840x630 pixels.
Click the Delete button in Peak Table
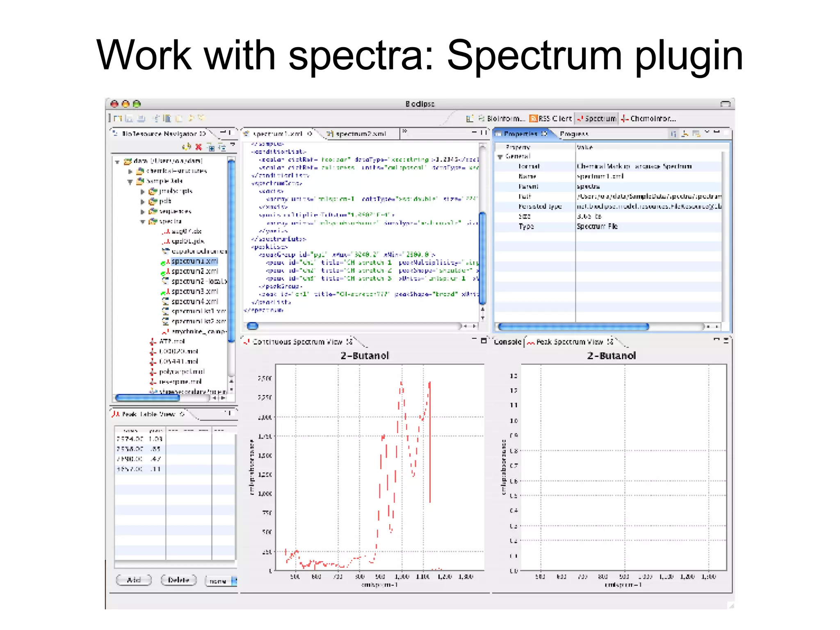click(x=178, y=580)
